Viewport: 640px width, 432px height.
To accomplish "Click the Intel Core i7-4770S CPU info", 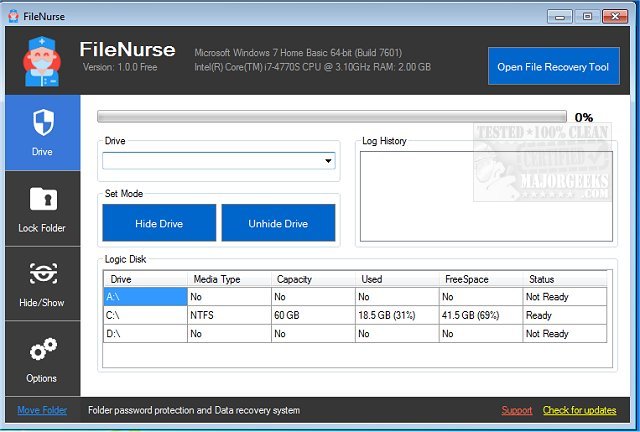I will point(312,67).
